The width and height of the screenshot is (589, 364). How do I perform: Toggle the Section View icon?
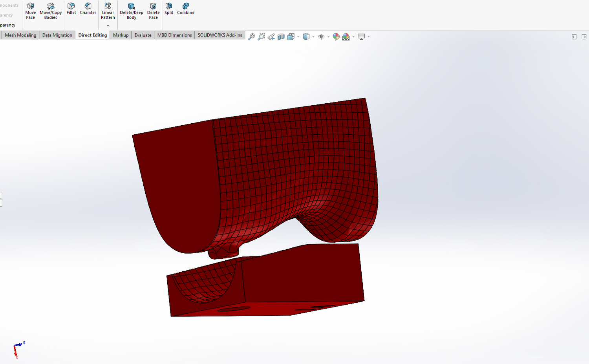281,37
